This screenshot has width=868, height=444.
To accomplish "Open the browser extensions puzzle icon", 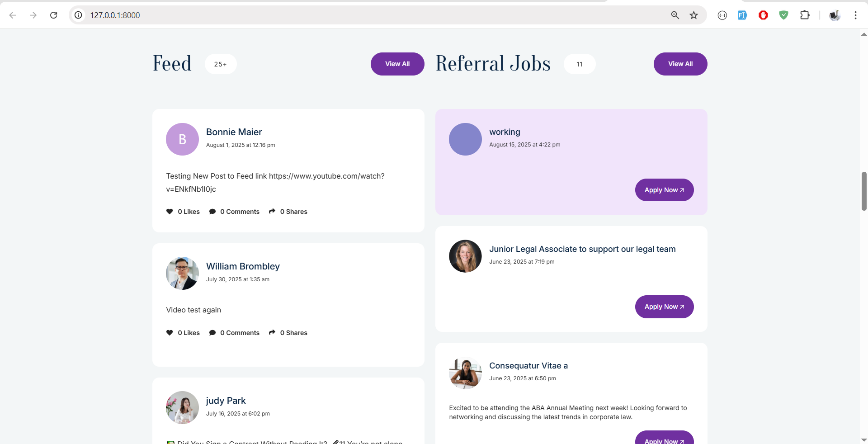I will click(x=805, y=15).
